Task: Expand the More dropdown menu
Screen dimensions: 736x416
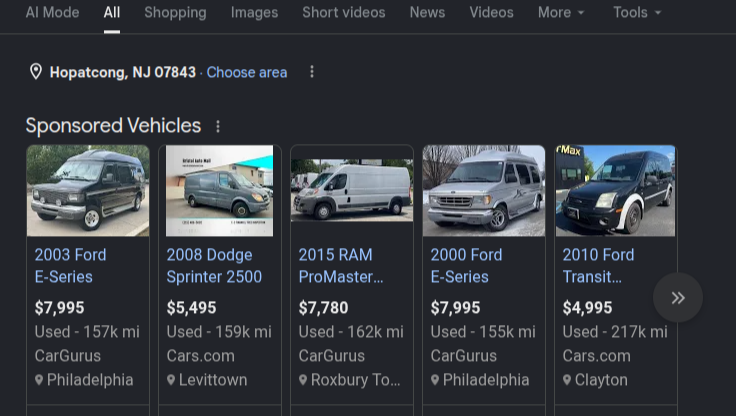Action: 561,12
